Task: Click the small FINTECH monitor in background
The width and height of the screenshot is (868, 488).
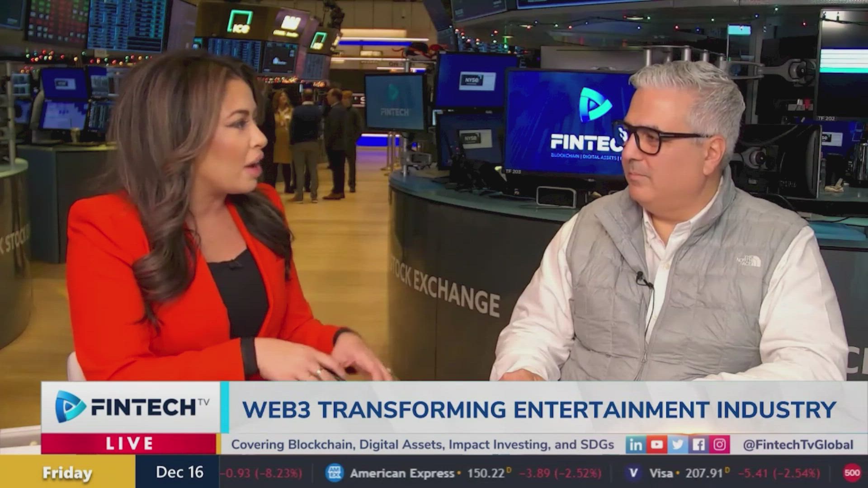Action: click(x=395, y=102)
